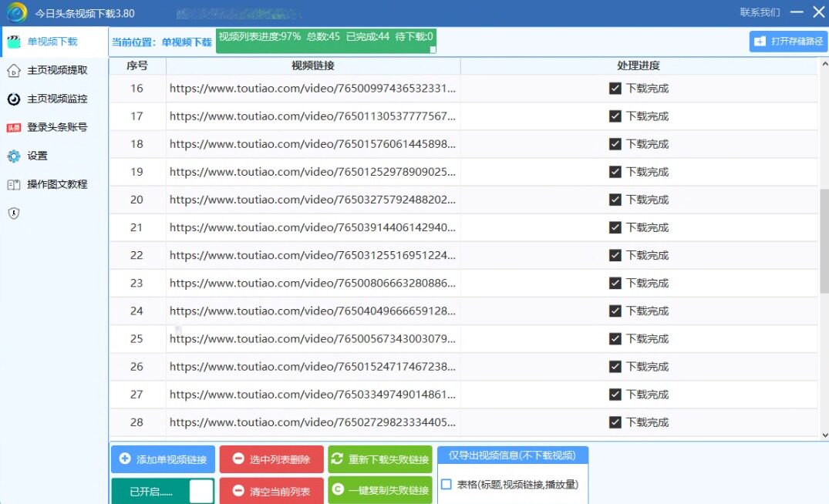This screenshot has width=829, height=504.
Task: Select the video link in row 20
Action: pos(312,200)
